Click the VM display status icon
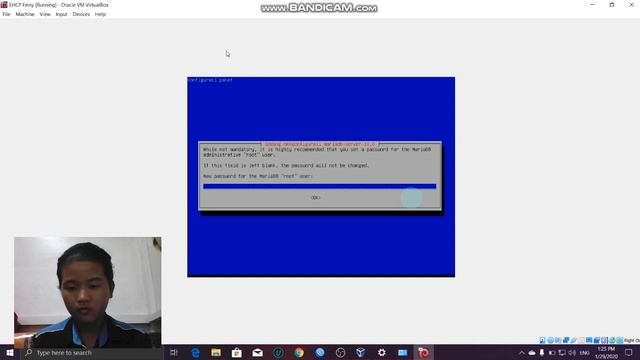The width and height of the screenshot is (640, 360). coord(589,340)
